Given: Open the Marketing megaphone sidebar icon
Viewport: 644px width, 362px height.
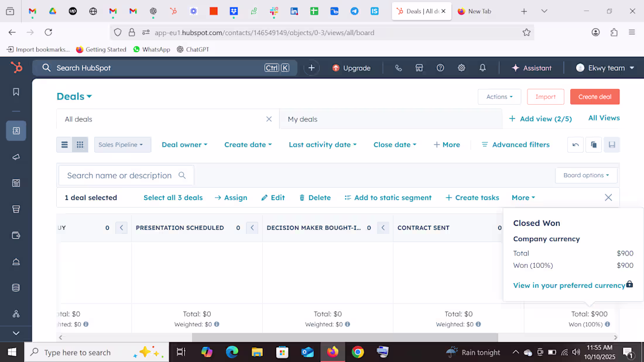Looking at the screenshot, I should 16,157.
